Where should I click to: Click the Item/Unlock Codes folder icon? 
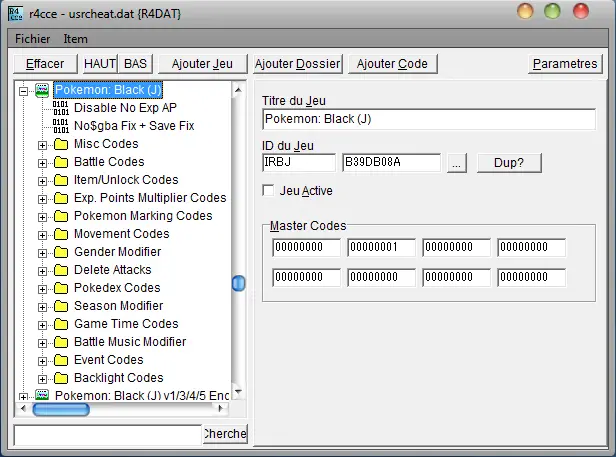(61, 180)
